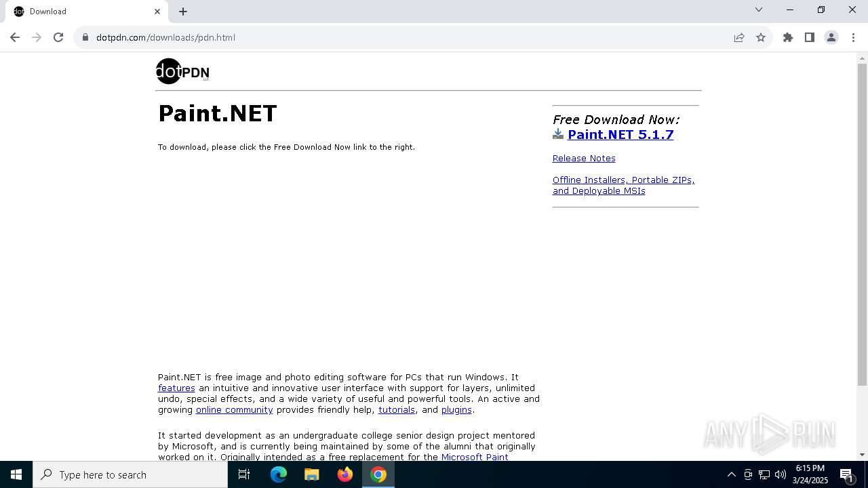This screenshot has width=868, height=488.
Task: Download Paint.NET 5.1.7
Action: [x=620, y=134]
